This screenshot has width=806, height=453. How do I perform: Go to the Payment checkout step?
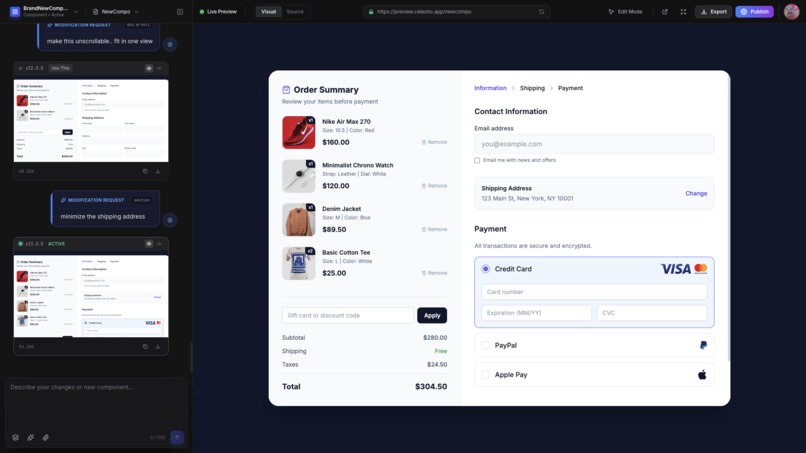click(x=571, y=88)
